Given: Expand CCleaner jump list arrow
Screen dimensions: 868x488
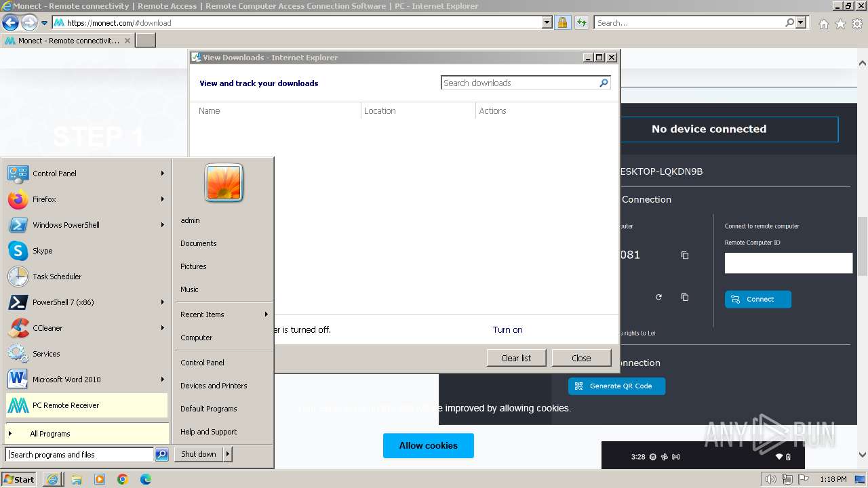Looking at the screenshot, I should [163, 328].
